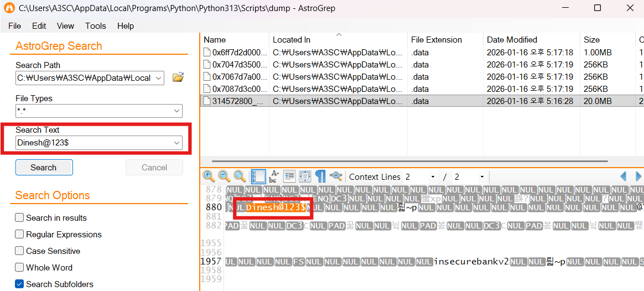Click highlighted Dinesh@123$ match in preview
The width and height of the screenshot is (644, 291).
pyautogui.click(x=276, y=207)
